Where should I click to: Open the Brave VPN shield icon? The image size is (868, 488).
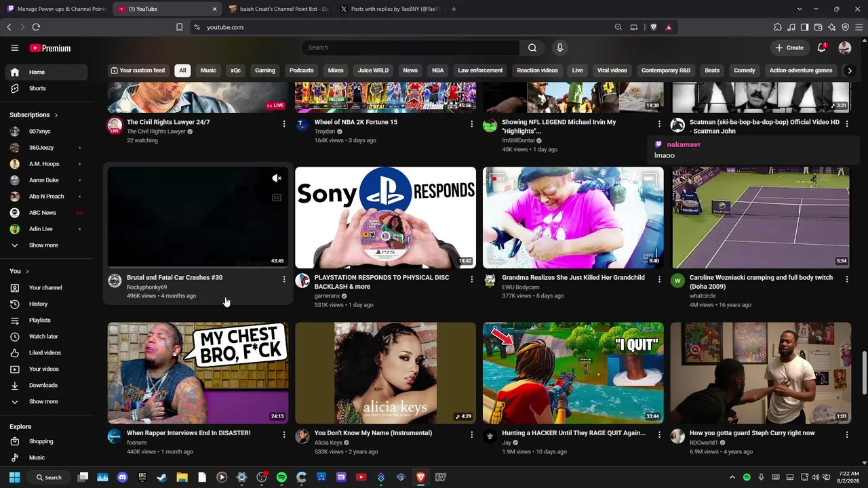845,27
